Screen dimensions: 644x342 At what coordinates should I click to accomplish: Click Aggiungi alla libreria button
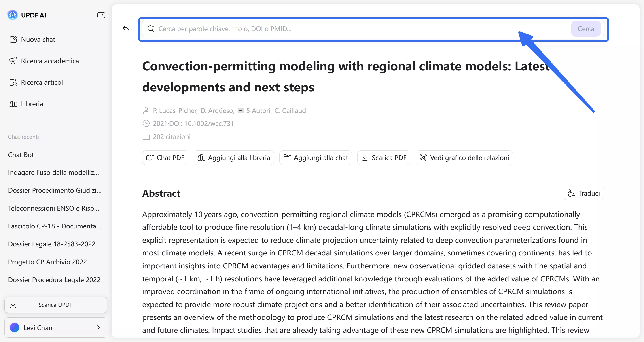point(234,158)
